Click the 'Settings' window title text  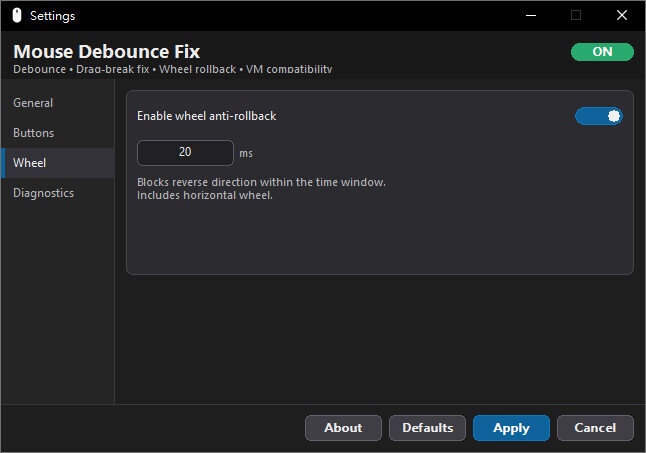pos(52,16)
